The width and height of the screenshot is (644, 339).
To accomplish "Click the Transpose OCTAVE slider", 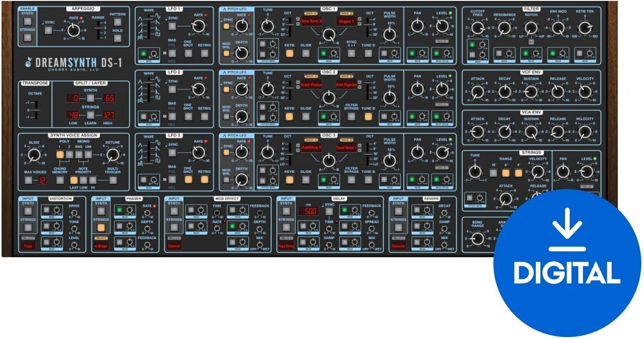I will [35, 110].
